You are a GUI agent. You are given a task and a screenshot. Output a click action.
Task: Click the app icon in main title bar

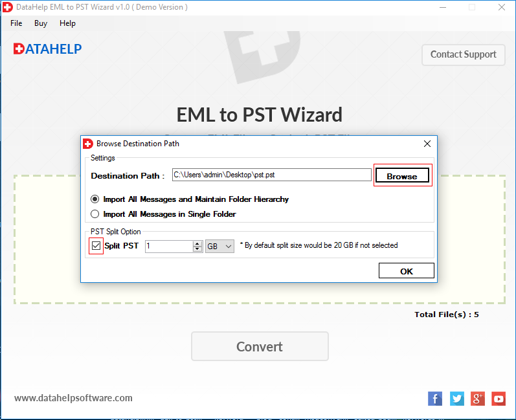(x=8, y=7)
